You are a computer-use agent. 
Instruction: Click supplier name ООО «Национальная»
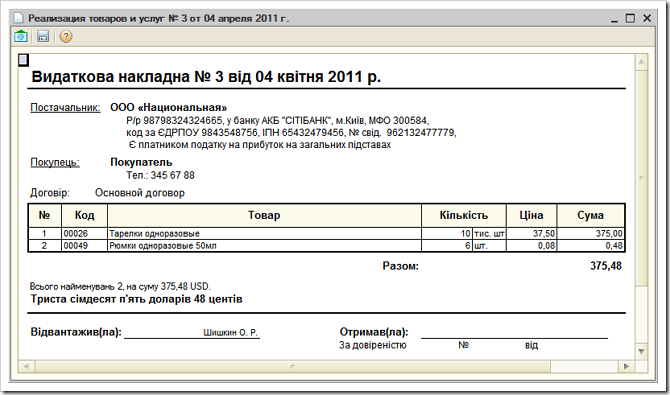coord(169,107)
